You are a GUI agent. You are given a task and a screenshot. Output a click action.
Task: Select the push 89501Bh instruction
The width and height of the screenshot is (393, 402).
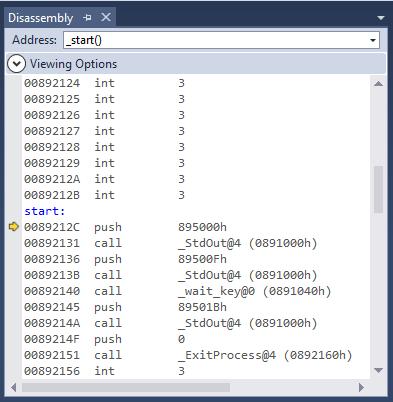[x=125, y=307]
